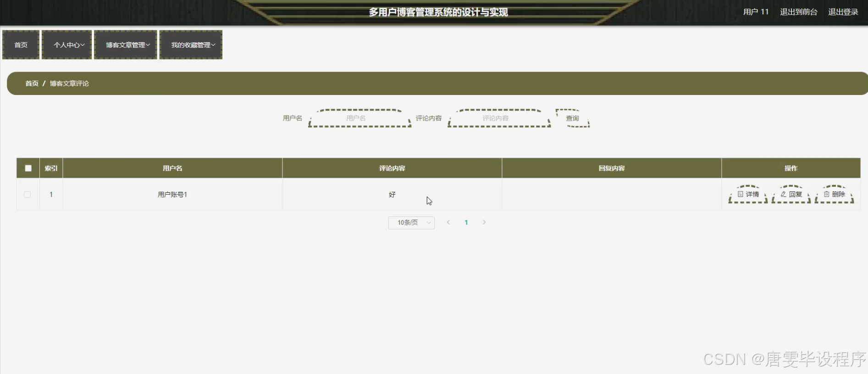
Task: Click 用户 11 in top bar
Action: 756,12
